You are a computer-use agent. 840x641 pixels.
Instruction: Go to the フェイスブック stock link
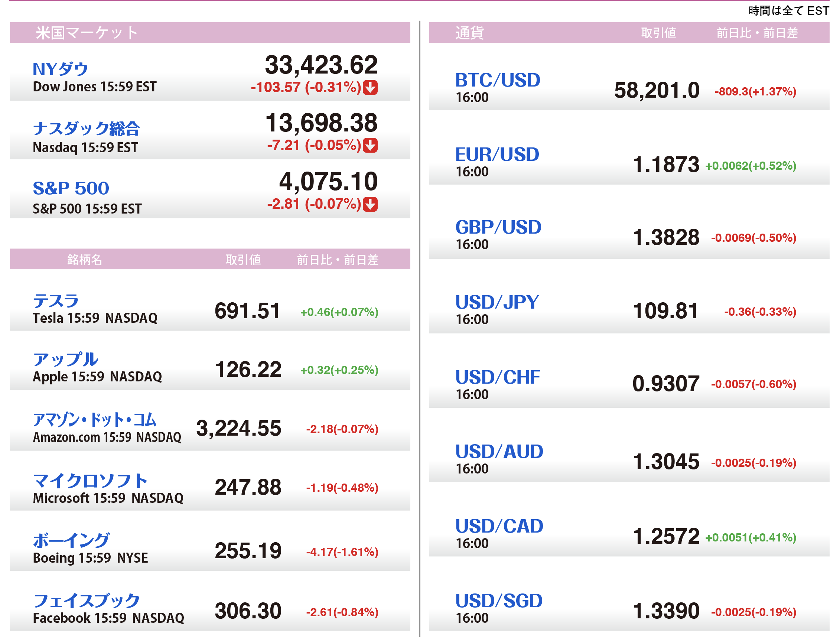coord(86,601)
